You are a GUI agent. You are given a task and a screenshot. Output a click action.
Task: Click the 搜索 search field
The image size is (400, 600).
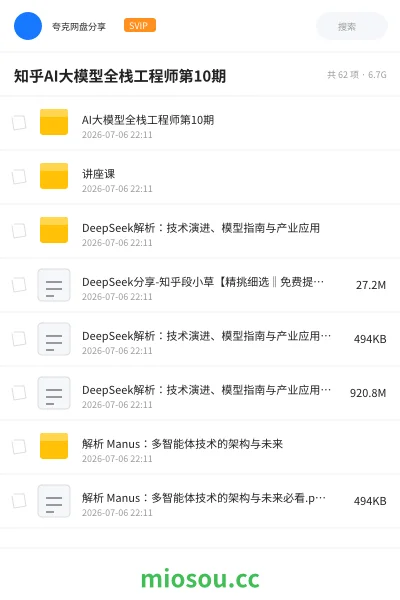tap(352, 26)
